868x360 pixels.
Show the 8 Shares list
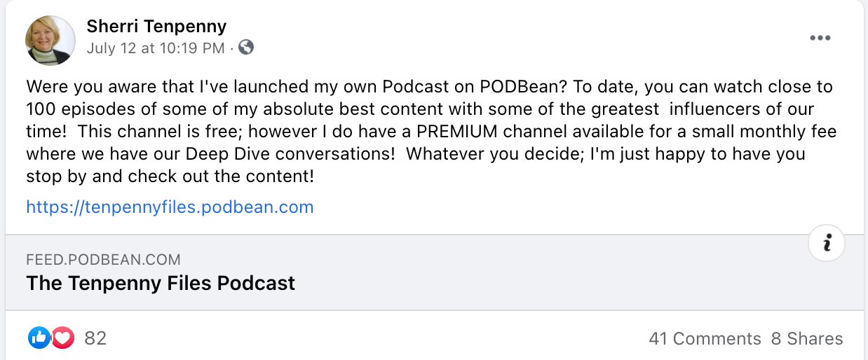coord(807,339)
